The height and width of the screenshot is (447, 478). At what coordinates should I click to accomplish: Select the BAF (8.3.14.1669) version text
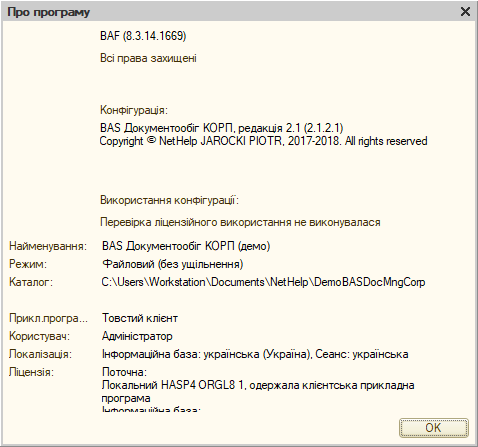coord(143,36)
